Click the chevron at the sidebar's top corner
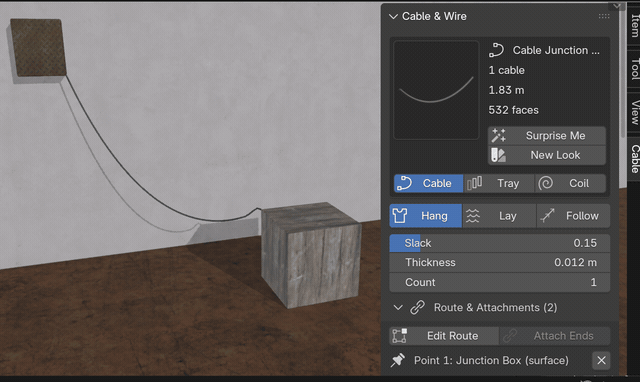Screen dimensions: 640x382 (x=617, y=6)
